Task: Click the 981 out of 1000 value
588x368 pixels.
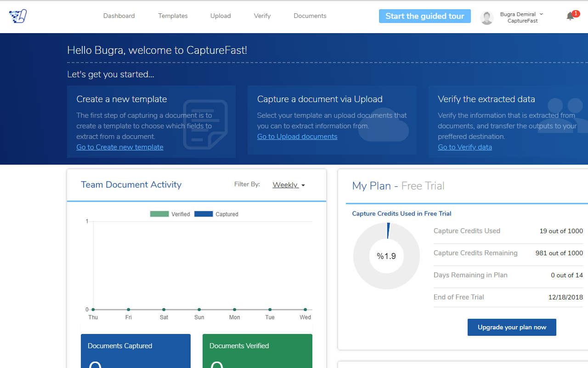Action: click(x=559, y=253)
